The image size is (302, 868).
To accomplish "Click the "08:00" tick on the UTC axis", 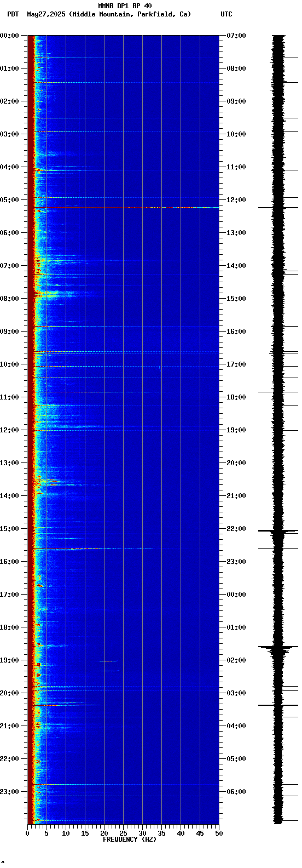I will pyautogui.click(x=236, y=68).
